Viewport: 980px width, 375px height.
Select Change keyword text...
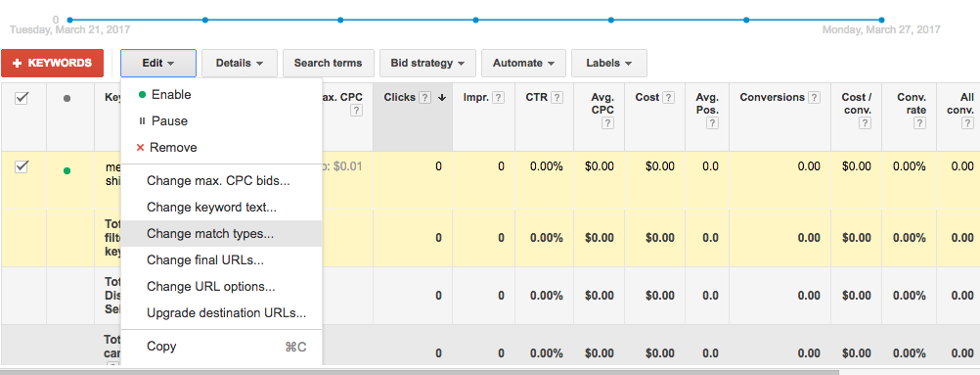[x=221, y=208]
